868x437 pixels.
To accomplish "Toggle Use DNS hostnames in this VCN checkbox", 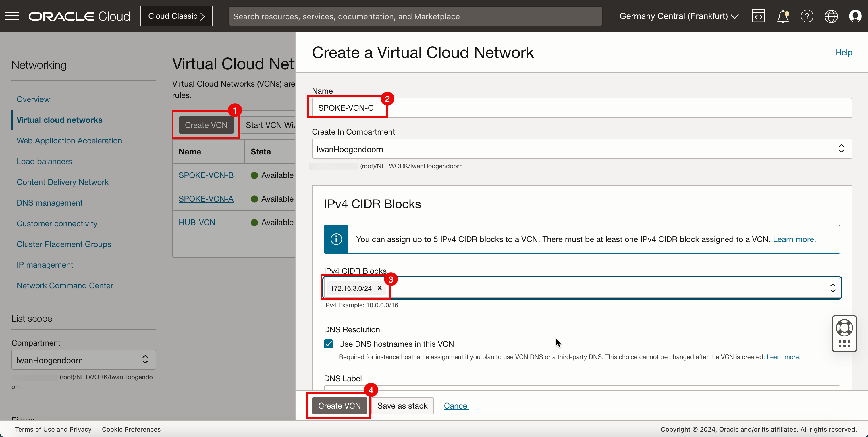I will click(329, 344).
